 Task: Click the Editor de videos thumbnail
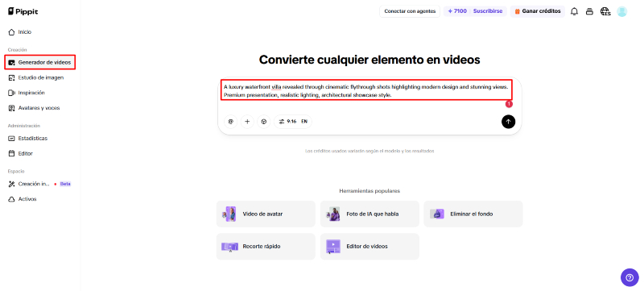click(x=333, y=247)
